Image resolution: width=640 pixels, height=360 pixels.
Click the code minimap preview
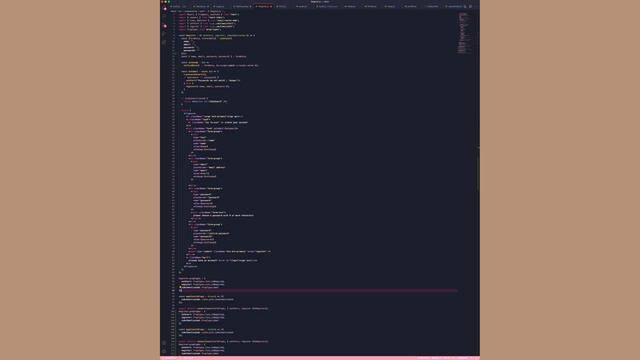(463, 33)
